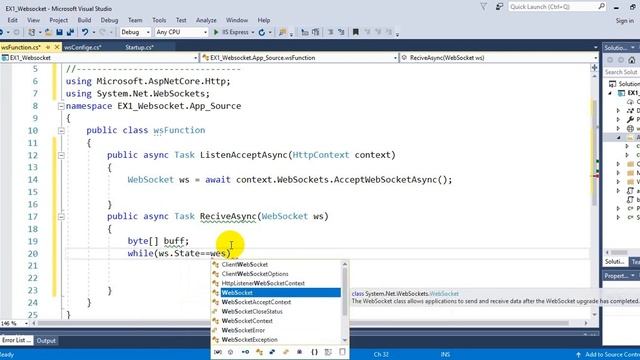The height and width of the screenshot is (360, 640).
Task: Collapse the ListenAcceptAsync method at line 12
Action: (61, 155)
